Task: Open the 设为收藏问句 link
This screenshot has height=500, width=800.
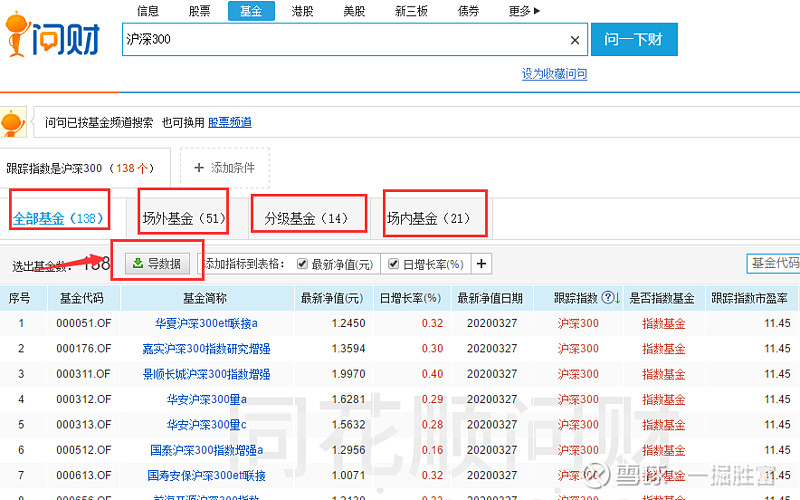Action: coord(554,74)
